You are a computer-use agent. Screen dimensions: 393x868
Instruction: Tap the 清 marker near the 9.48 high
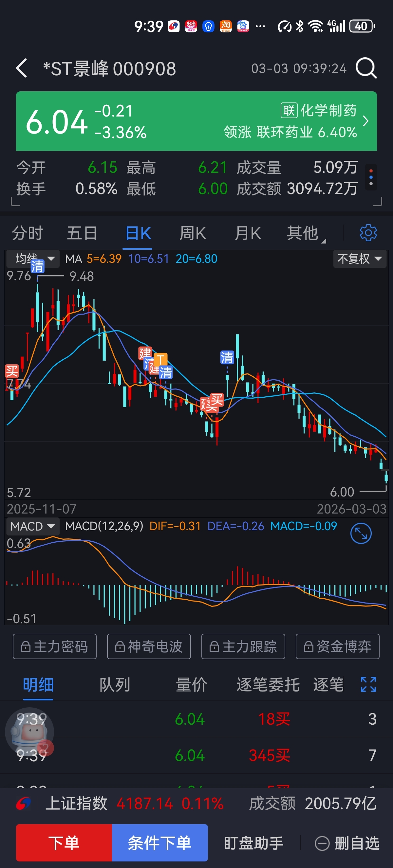click(37, 266)
